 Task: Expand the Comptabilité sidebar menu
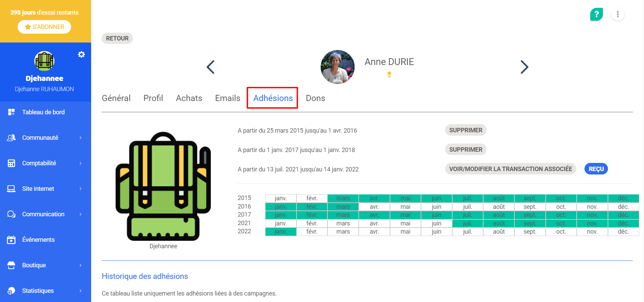[80, 163]
